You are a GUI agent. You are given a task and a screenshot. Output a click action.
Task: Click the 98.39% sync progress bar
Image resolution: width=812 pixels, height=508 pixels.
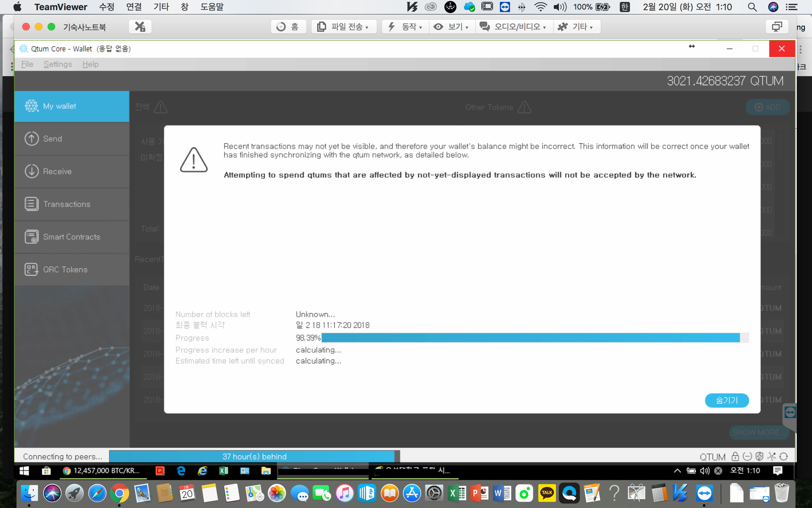535,338
